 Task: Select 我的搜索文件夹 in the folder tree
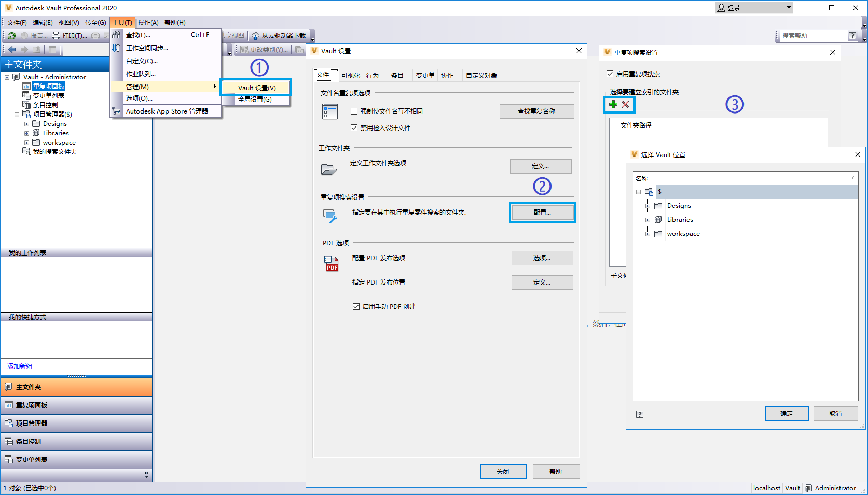[55, 152]
